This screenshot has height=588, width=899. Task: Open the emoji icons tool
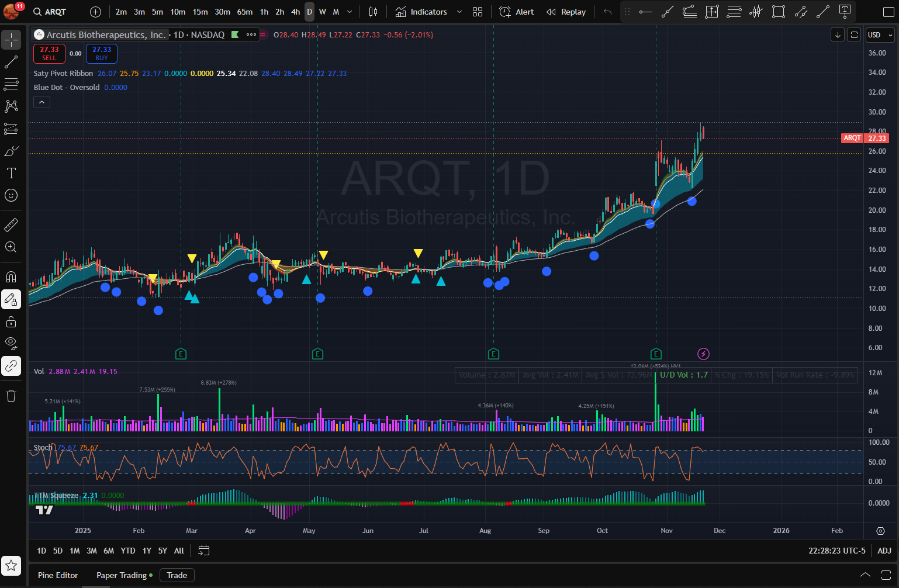point(11,195)
